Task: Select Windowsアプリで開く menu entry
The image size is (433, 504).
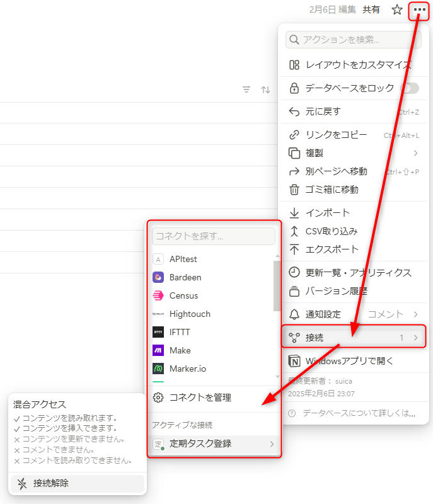Action: [354, 361]
